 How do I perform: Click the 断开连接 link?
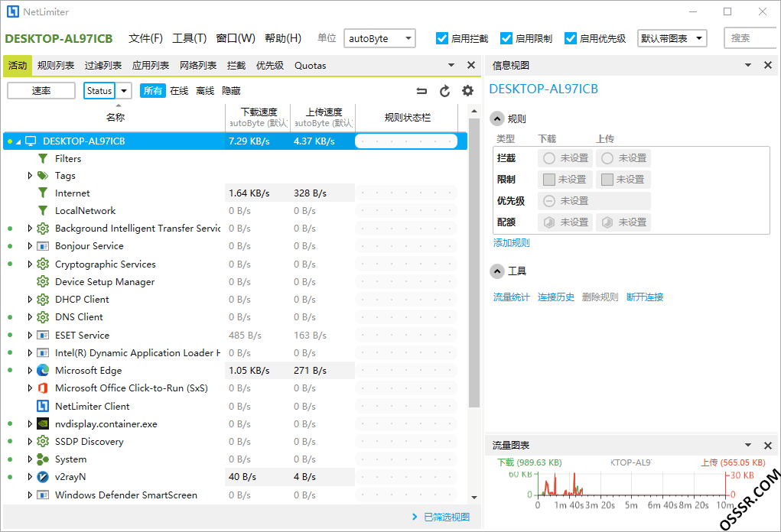click(645, 297)
